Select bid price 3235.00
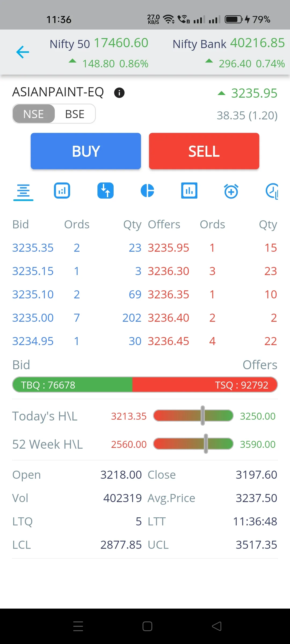The width and height of the screenshot is (290, 644). 33,318
